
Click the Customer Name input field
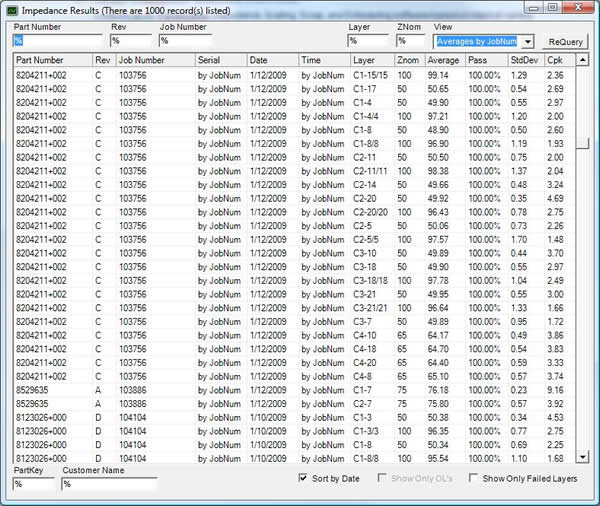coord(109,484)
